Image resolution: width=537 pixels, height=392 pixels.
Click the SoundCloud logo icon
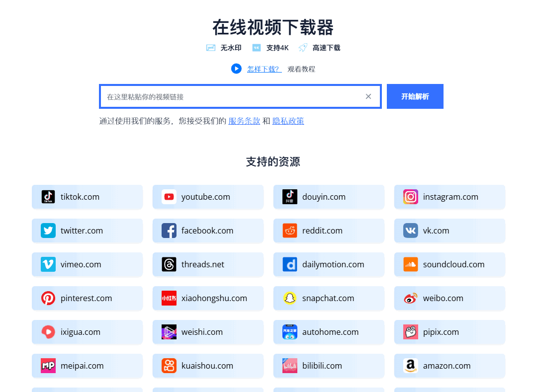tap(411, 264)
